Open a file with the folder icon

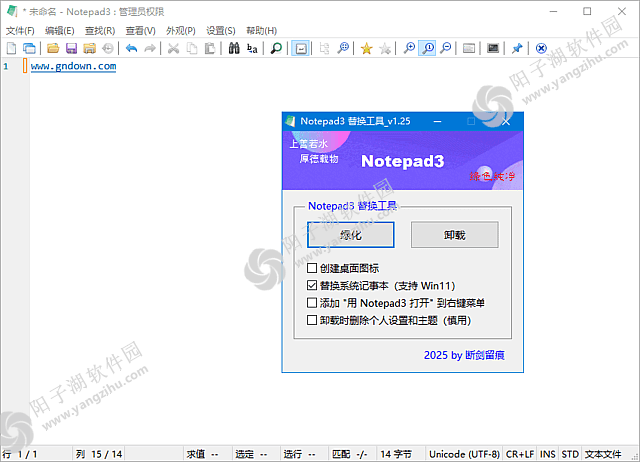(53, 49)
